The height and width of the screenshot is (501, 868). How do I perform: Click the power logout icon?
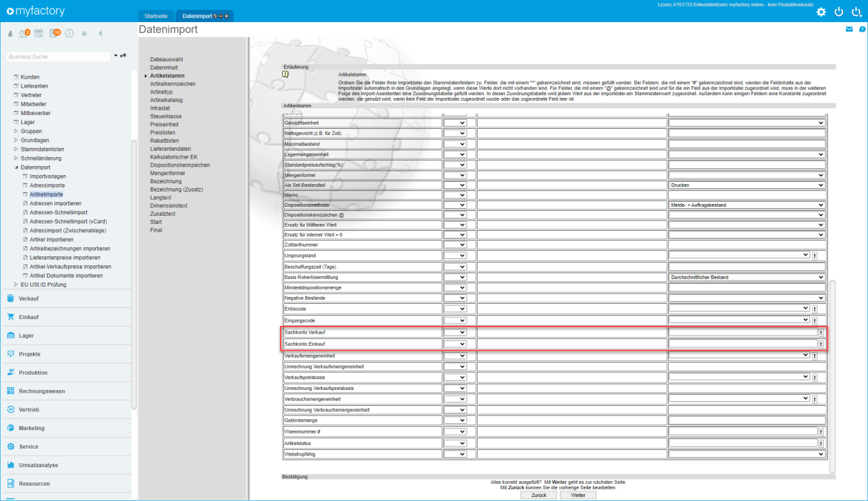838,12
